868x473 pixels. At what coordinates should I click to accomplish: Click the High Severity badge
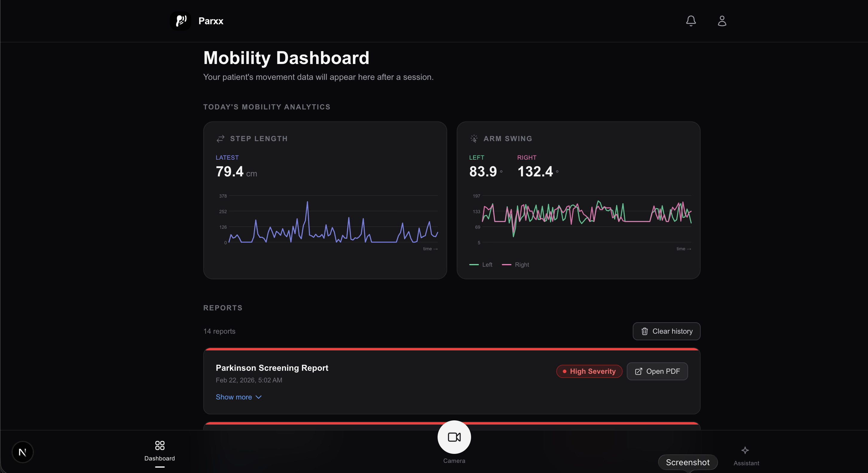(x=589, y=371)
